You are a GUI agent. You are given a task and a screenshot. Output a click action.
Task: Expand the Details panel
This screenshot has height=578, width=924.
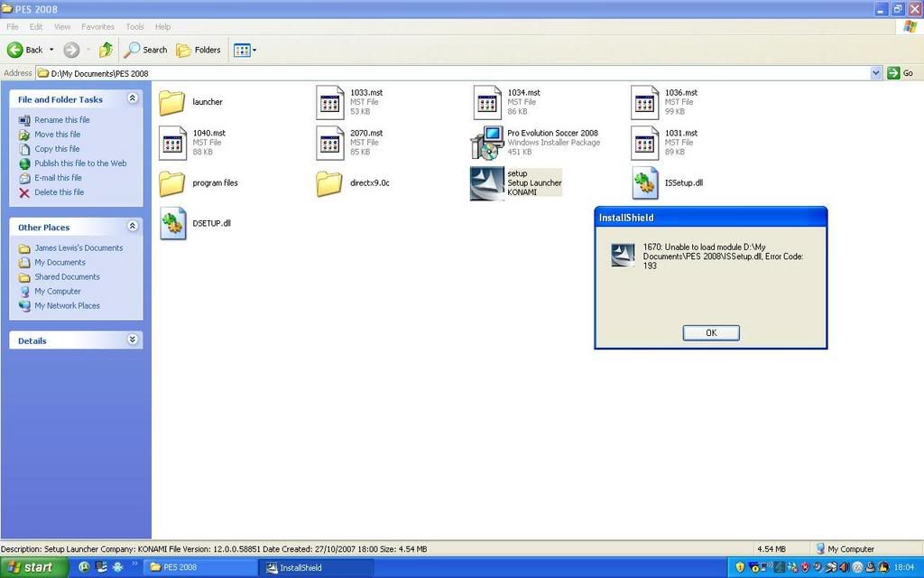click(x=133, y=340)
